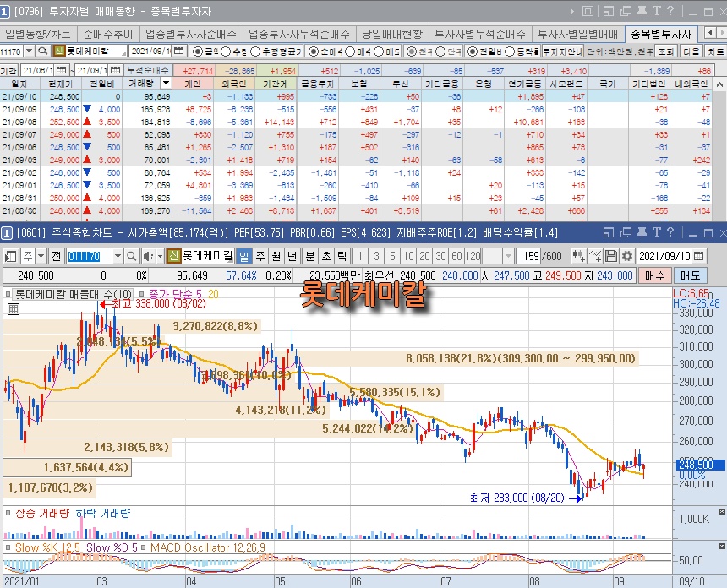The width and height of the screenshot is (727, 588).
Task: Open chart settings gear icon
Action: click(x=627, y=256)
